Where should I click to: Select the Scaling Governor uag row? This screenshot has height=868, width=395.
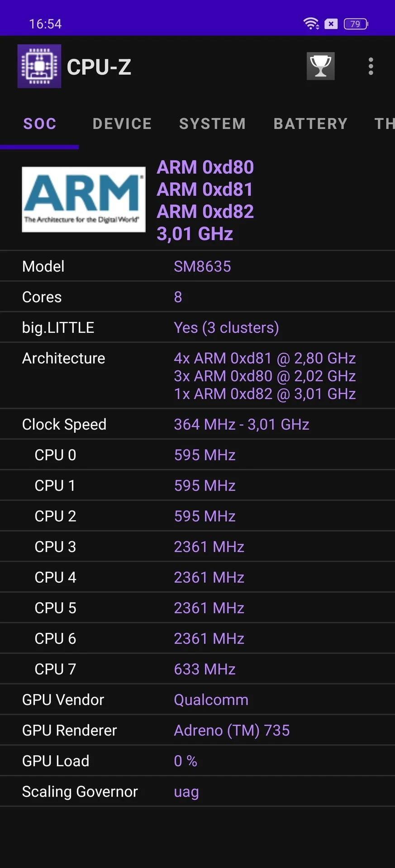(197, 792)
